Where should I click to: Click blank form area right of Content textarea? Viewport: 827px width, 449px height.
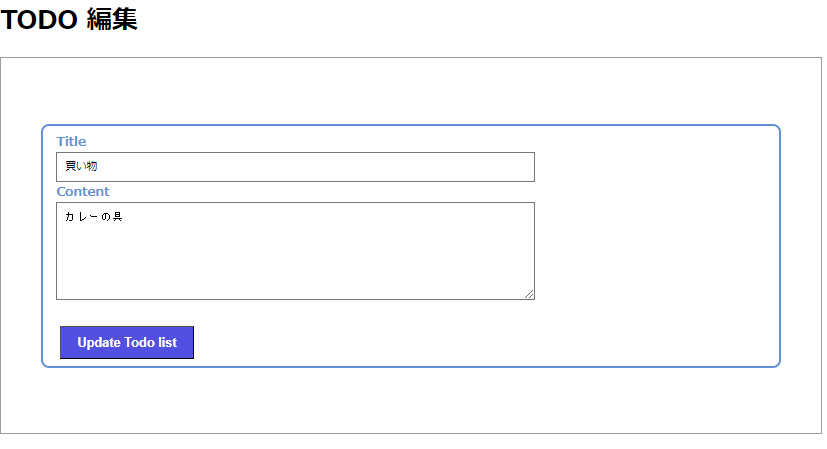[x=650, y=250]
